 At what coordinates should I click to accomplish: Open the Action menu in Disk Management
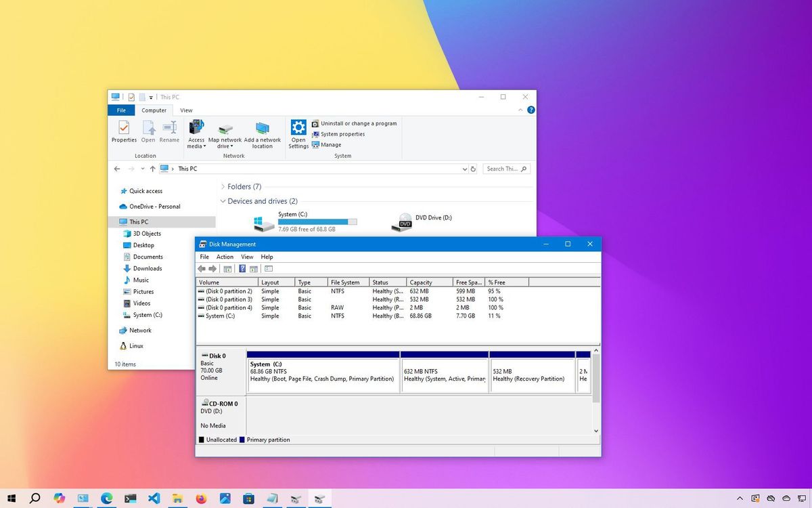tap(224, 257)
